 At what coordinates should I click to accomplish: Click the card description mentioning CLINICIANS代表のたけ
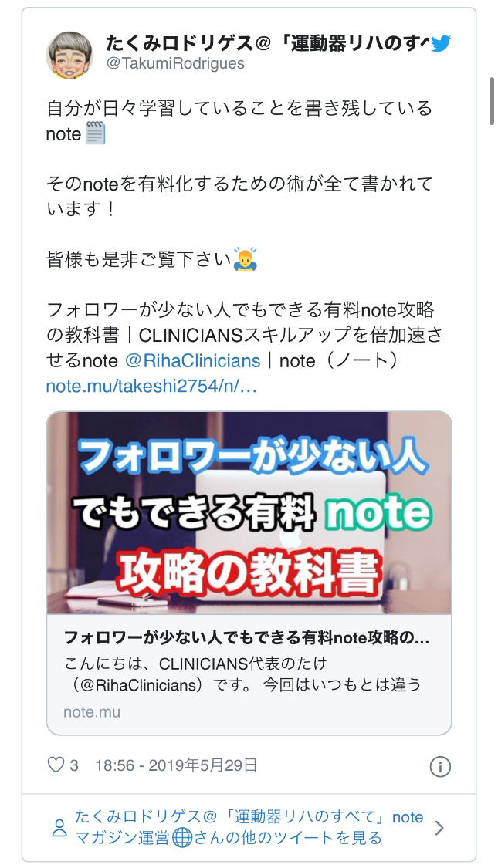(242, 674)
